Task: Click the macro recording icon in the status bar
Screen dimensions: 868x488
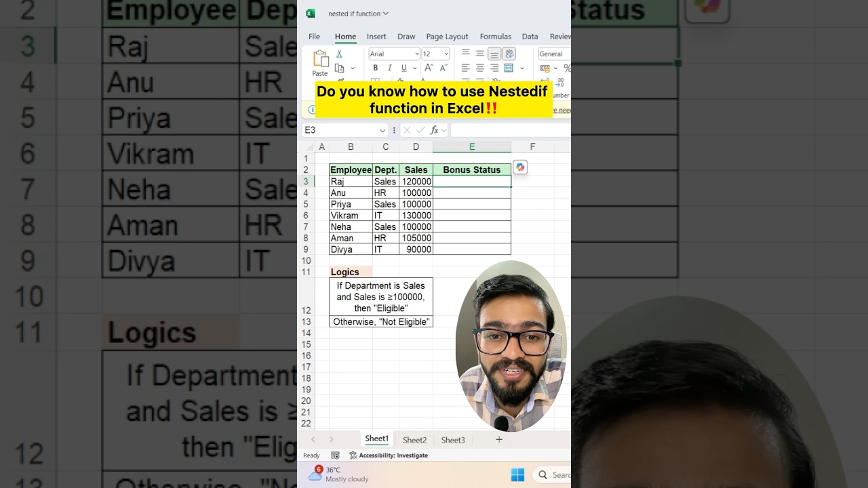Action: click(335, 455)
